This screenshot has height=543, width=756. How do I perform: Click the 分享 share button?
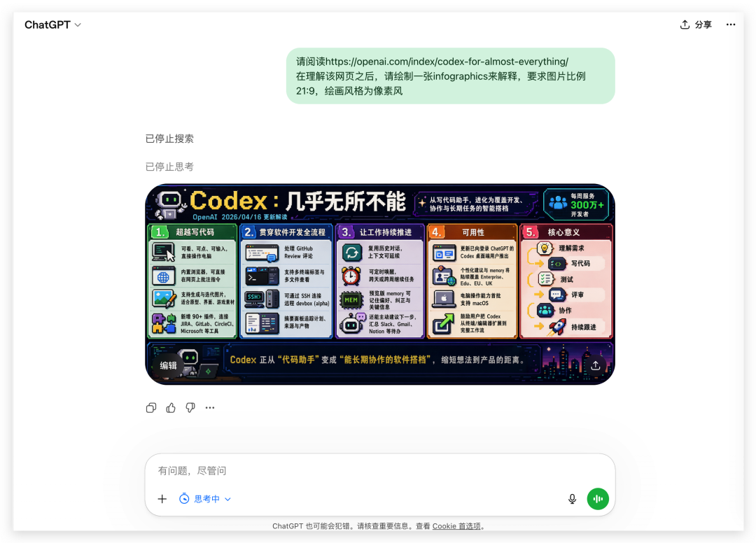coord(696,24)
